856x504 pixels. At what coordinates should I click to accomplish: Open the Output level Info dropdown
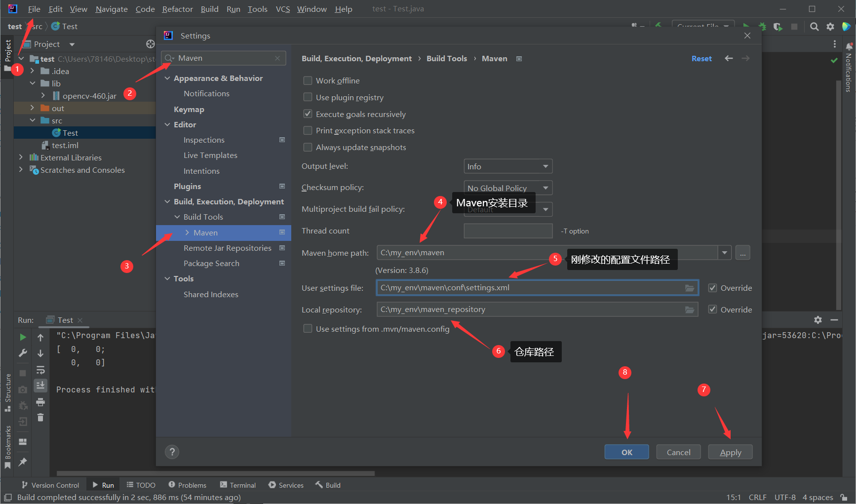click(508, 166)
